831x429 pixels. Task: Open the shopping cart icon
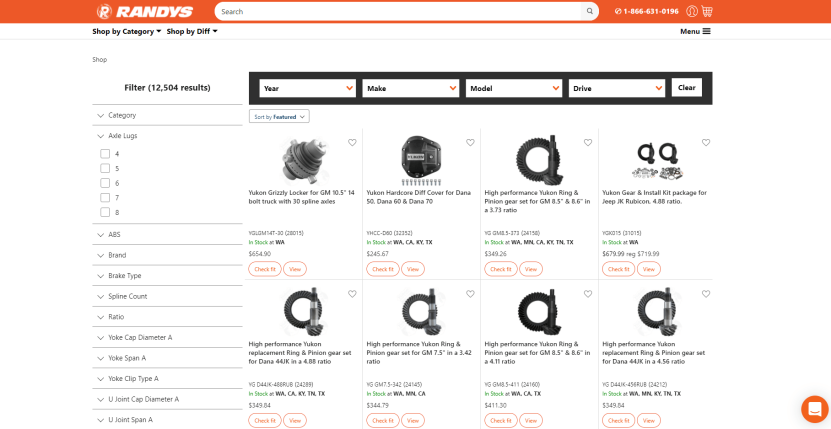pyautogui.click(x=707, y=11)
